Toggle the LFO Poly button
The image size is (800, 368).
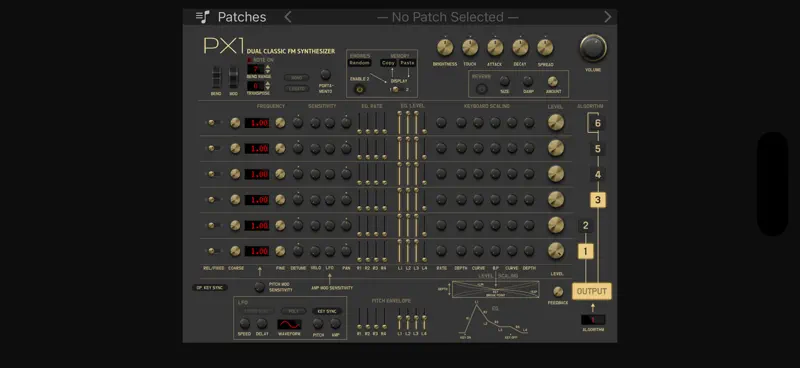point(294,311)
